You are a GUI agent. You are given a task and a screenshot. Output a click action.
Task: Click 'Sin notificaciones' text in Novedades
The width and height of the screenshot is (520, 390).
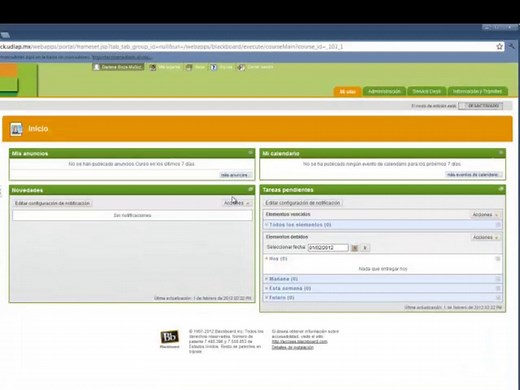[x=132, y=215]
